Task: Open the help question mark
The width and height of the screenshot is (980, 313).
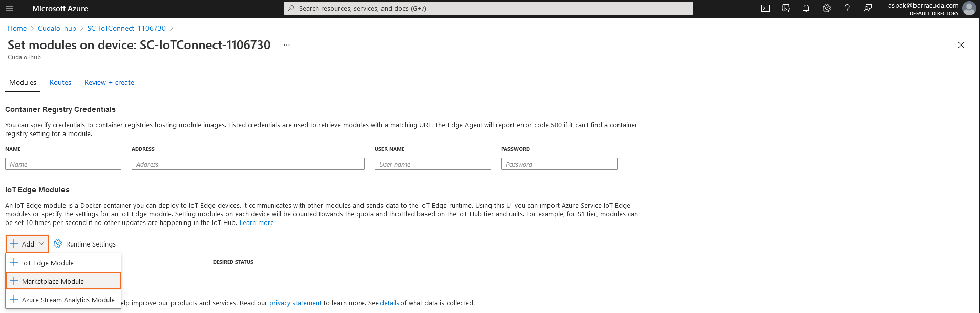Action: (847, 8)
